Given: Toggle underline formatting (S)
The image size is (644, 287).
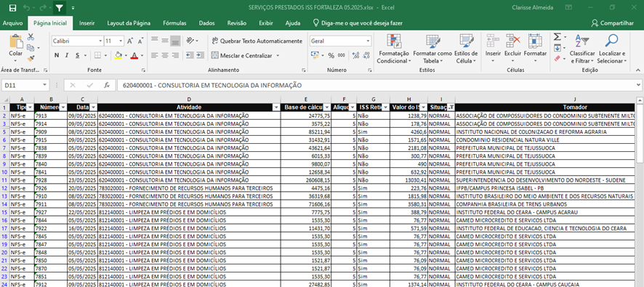Looking at the screenshot, I should click(x=77, y=55).
